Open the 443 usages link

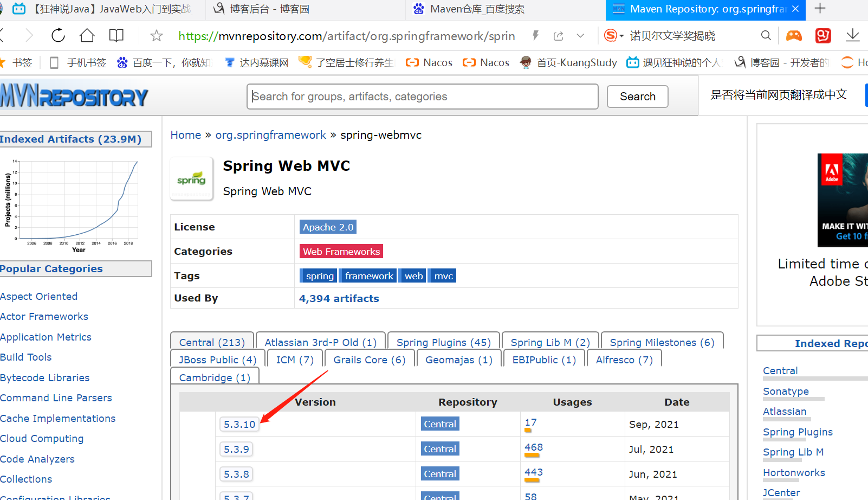tap(534, 472)
